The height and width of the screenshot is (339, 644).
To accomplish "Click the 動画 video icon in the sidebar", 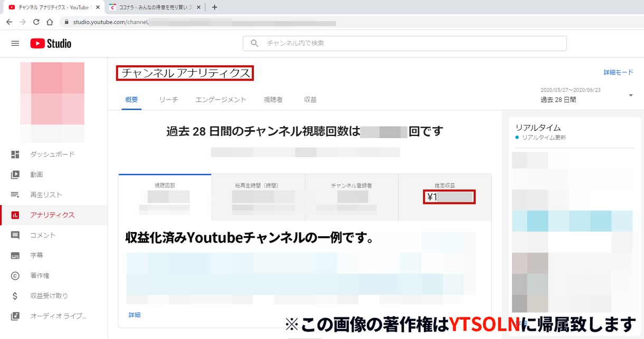I will (15, 175).
